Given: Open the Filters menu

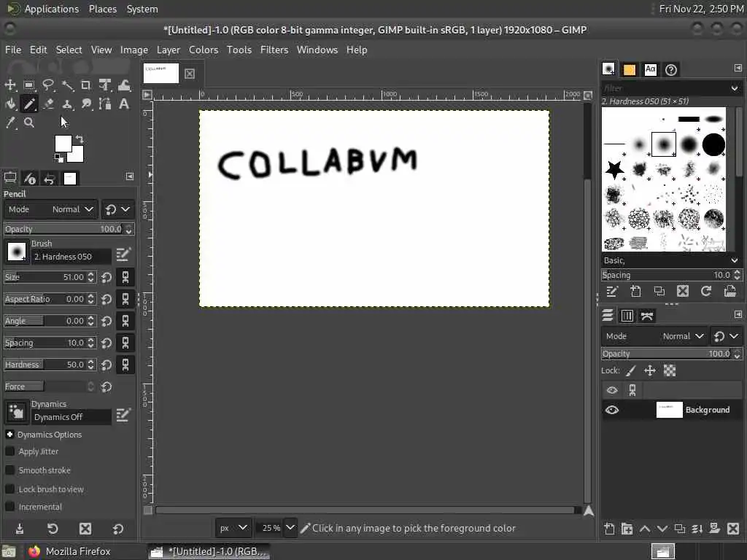Looking at the screenshot, I should [274, 50].
